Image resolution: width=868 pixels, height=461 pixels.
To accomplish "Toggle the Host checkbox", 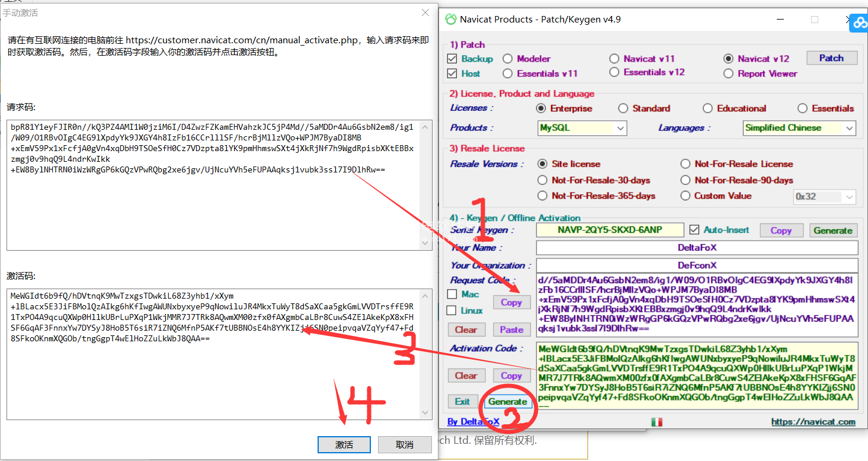I will coord(453,73).
